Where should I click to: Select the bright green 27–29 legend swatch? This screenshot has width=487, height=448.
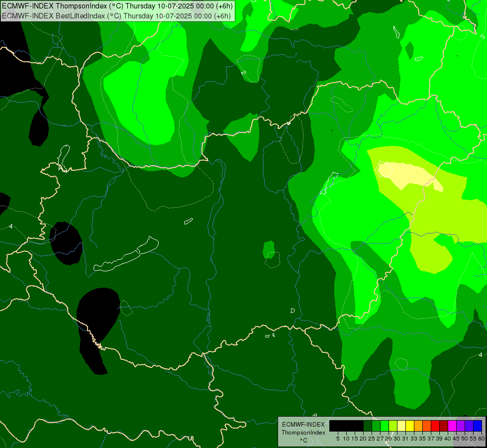(385, 426)
